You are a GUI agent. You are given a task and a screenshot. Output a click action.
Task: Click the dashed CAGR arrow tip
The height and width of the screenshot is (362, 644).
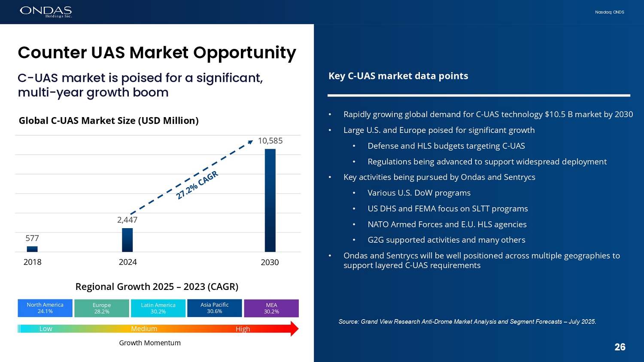tap(251, 142)
